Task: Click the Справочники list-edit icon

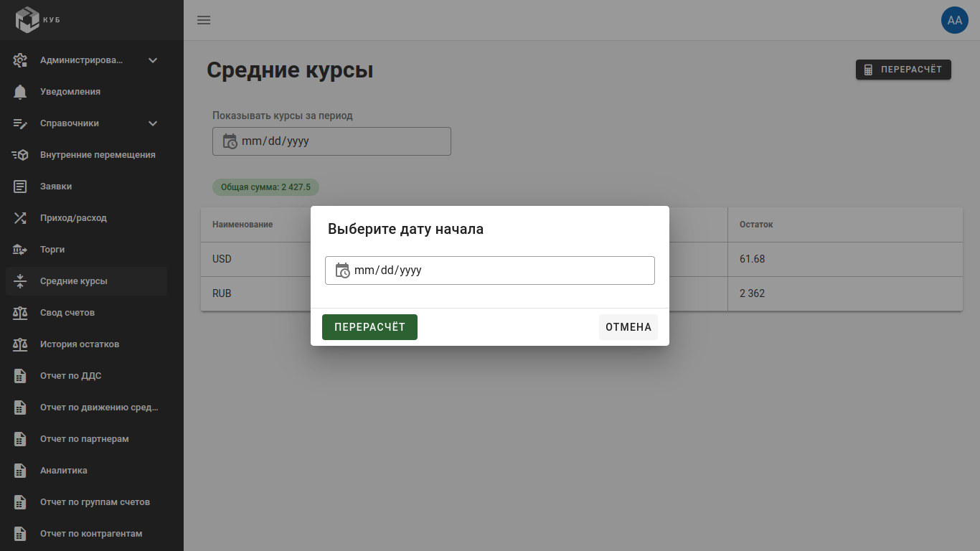Action: click(x=20, y=123)
